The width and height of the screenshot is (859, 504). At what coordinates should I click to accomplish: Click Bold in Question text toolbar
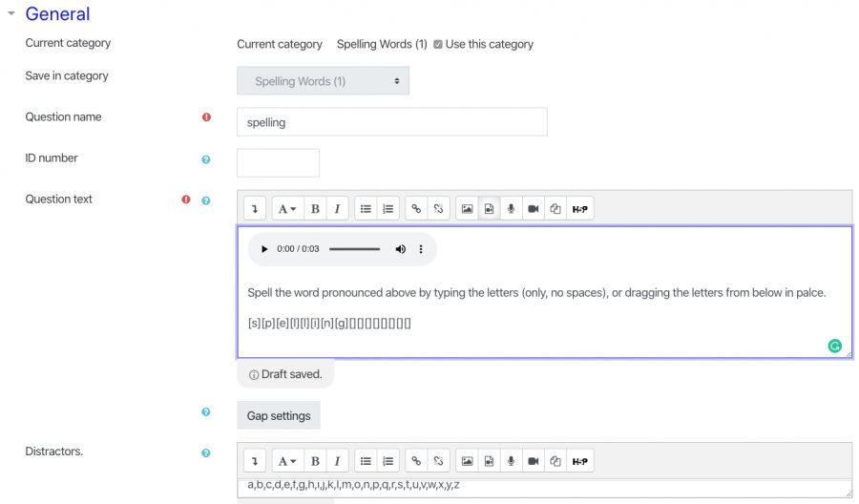[x=315, y=209]
